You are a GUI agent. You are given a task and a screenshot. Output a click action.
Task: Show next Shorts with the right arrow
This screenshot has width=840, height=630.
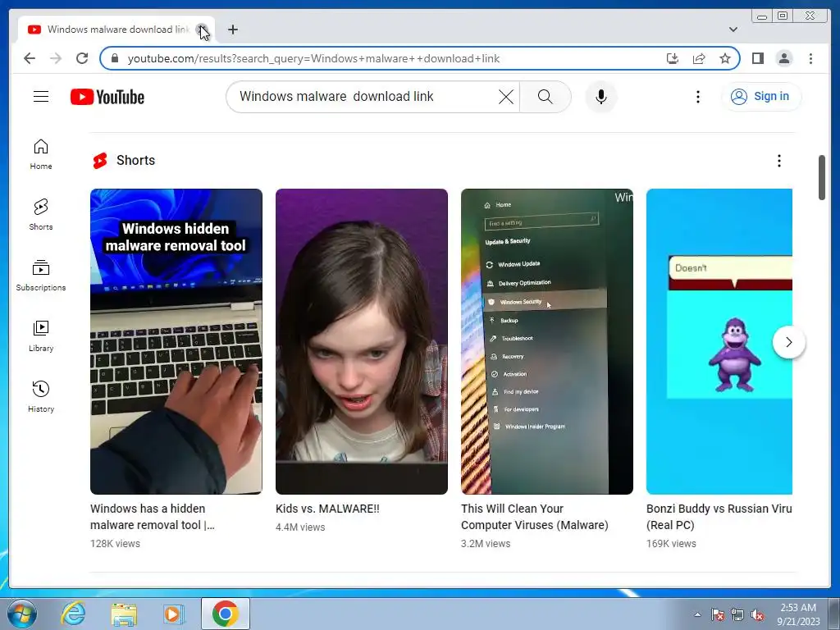point(788,342)
